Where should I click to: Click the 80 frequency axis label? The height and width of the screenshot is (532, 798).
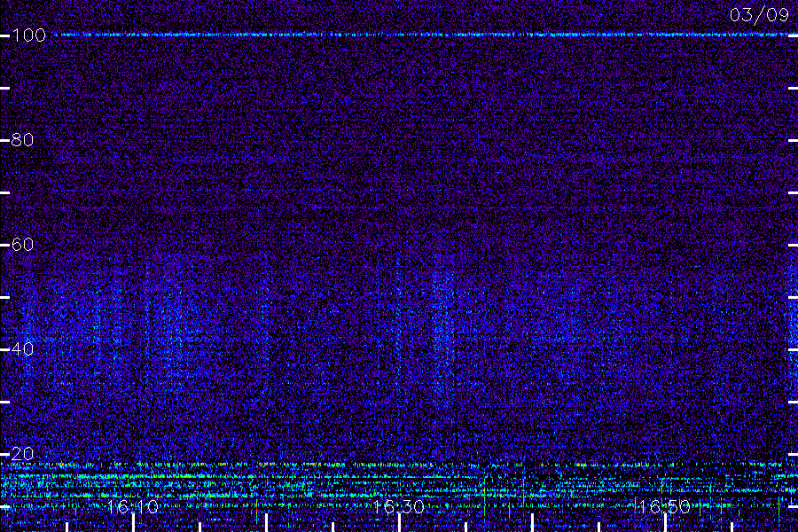pyautogui.click(x=22, y=139)
